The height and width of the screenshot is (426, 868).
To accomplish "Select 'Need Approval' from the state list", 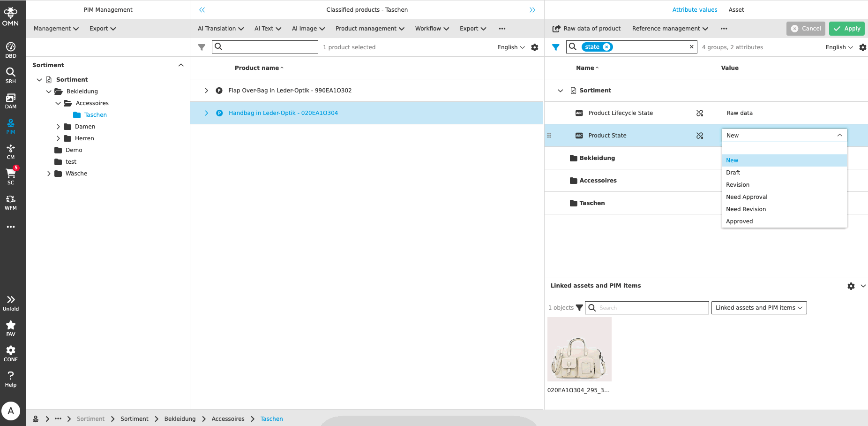I will click(746, 197).
